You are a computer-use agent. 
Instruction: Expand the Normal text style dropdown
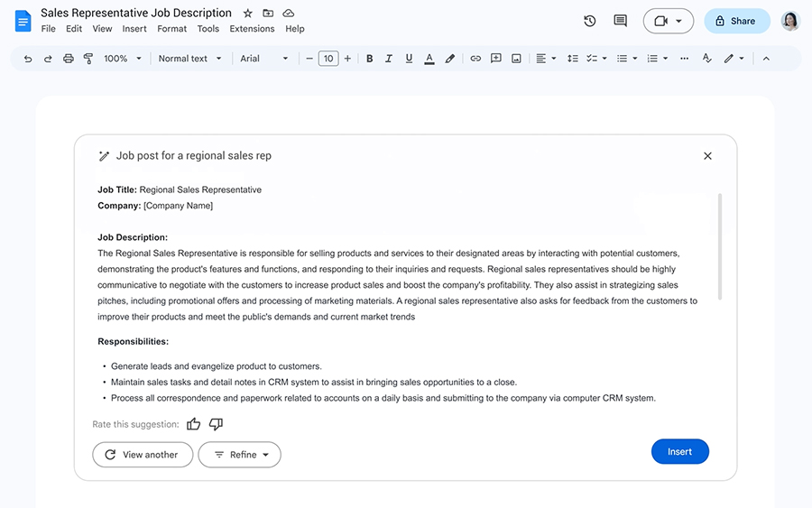[189, 59]
